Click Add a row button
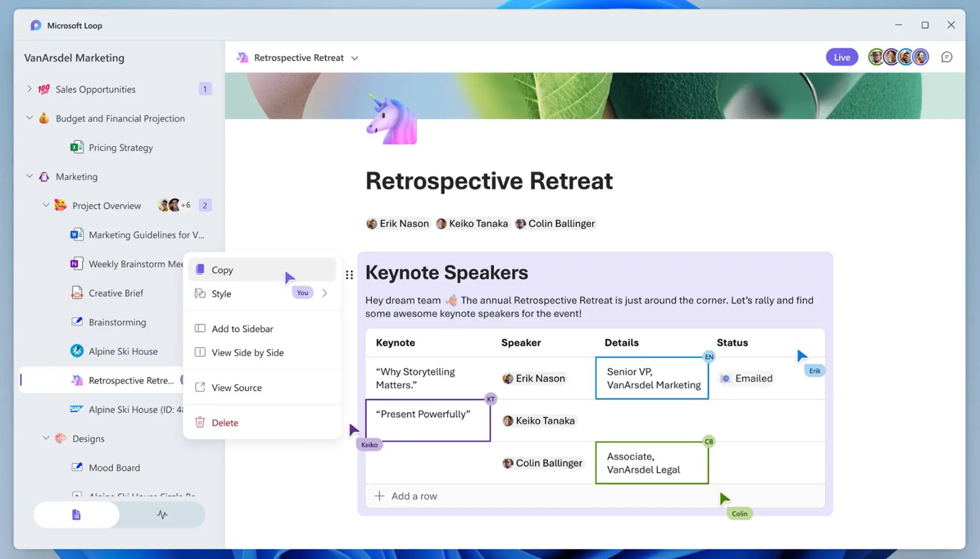The width and height of the screenshot is (980, 559). pos(406,496)
